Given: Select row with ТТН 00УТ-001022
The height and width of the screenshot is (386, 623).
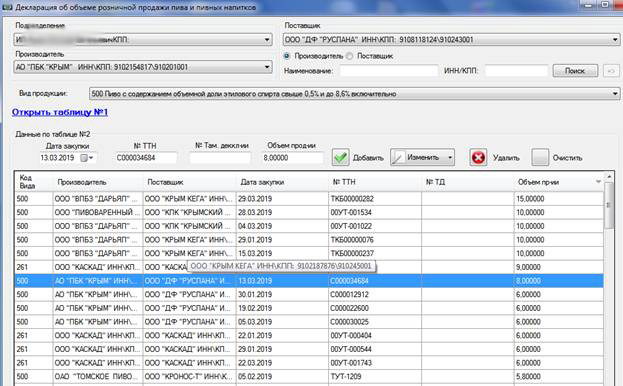Looking at the screenshot, I should click(309, 226).
